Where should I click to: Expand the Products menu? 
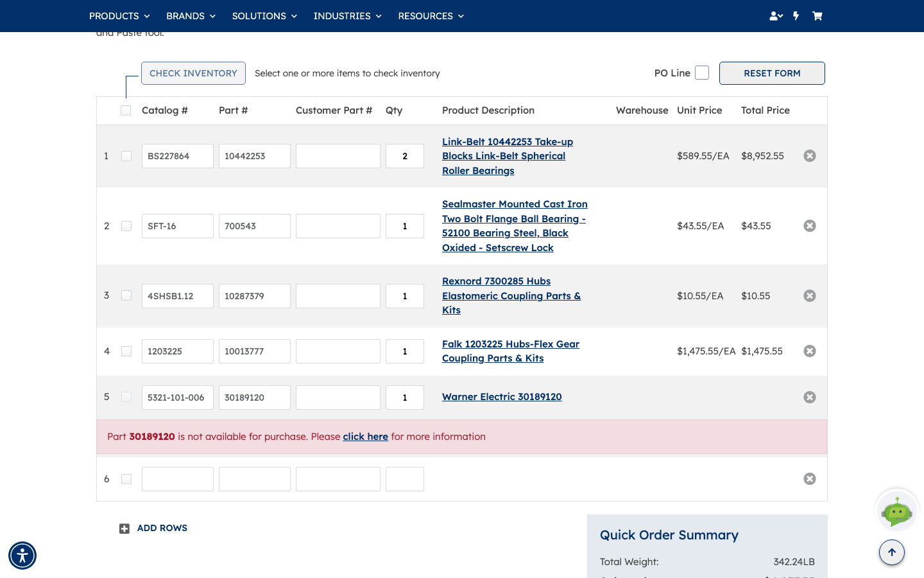119,16
